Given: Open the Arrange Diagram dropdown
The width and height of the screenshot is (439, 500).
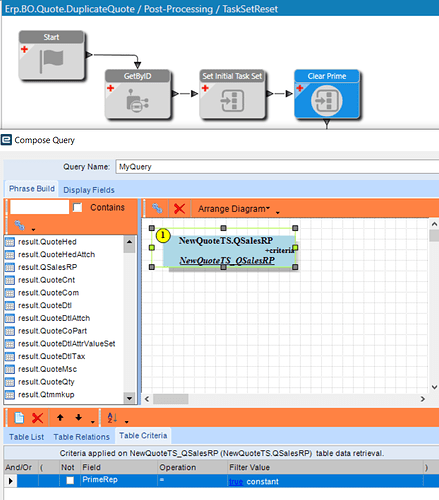Looking at the screenshot, I should (234, 209).
